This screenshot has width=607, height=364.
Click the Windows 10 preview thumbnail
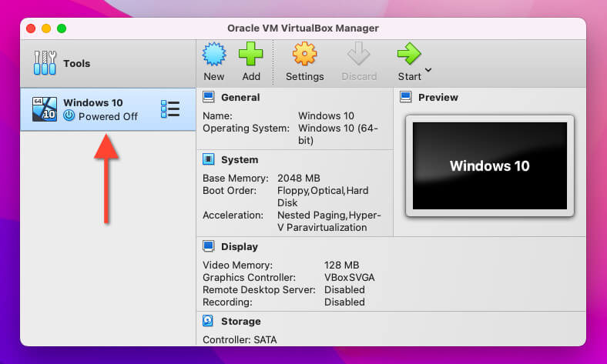[490, 165]
